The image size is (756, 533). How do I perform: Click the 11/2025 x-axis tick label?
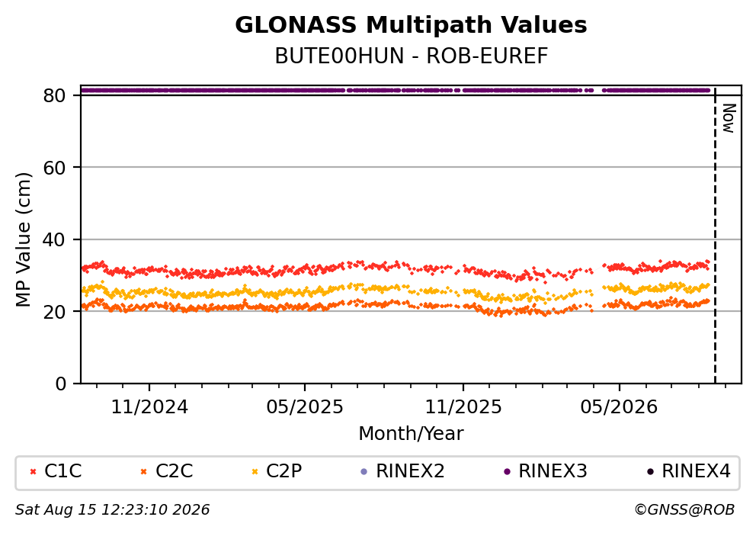point(463,408)
